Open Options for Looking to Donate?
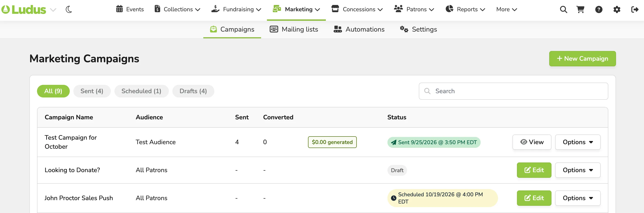Image resolution: width=644 pixels, height=213 pixels. (x=577, y=170)
